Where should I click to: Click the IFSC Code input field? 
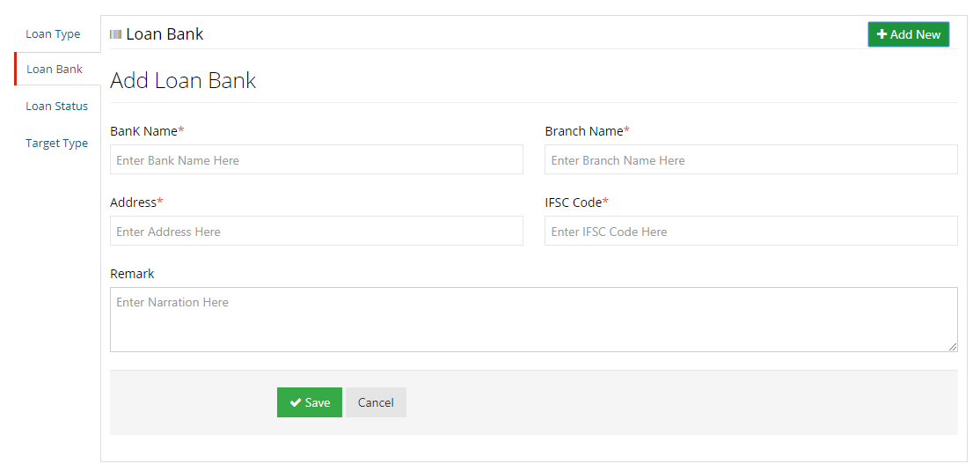(750, 232)
